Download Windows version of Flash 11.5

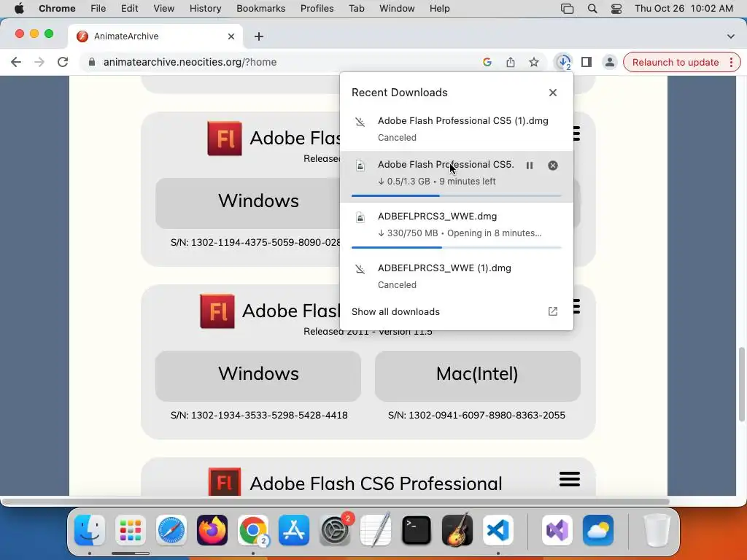click(258, 376)
